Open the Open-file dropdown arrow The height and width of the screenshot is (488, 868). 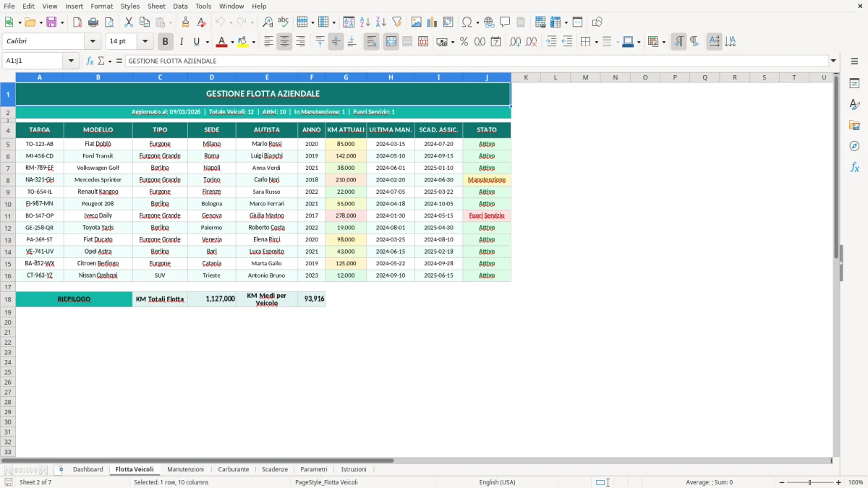(x=40, y=22)
